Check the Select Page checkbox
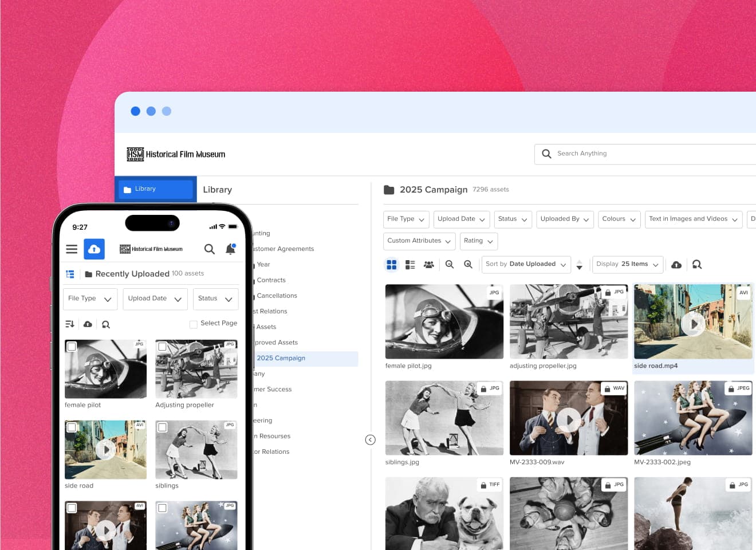The image size is (756, 550). point(194,324)
